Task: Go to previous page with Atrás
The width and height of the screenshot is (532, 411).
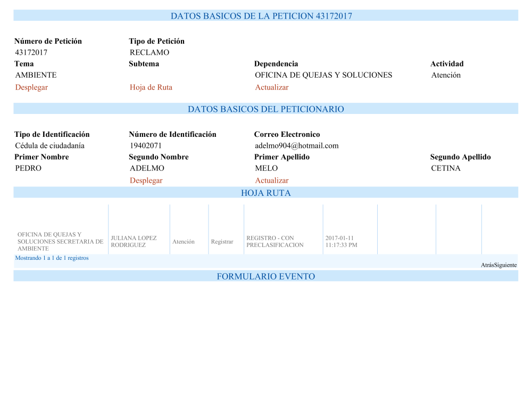Action: tap(487, 265)
